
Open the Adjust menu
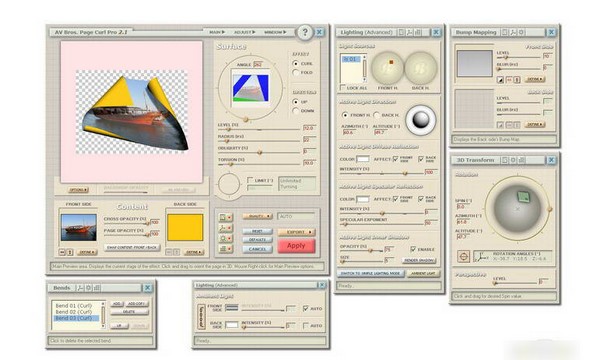[245, 32]
